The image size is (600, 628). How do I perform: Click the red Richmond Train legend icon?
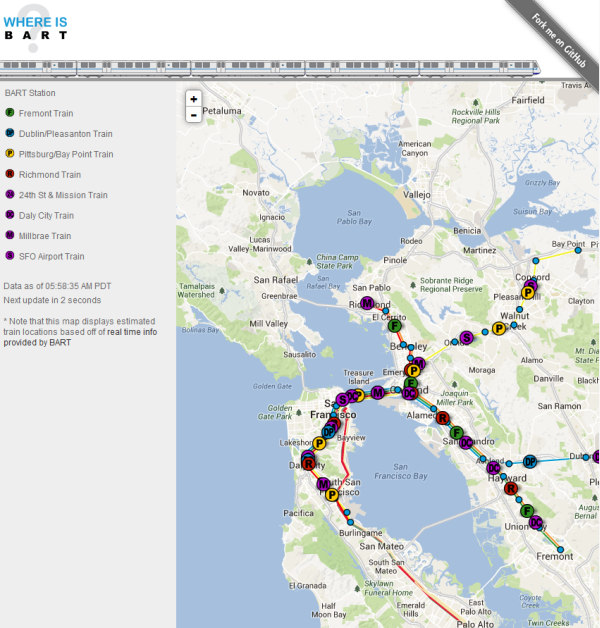[x=10, y=174]
